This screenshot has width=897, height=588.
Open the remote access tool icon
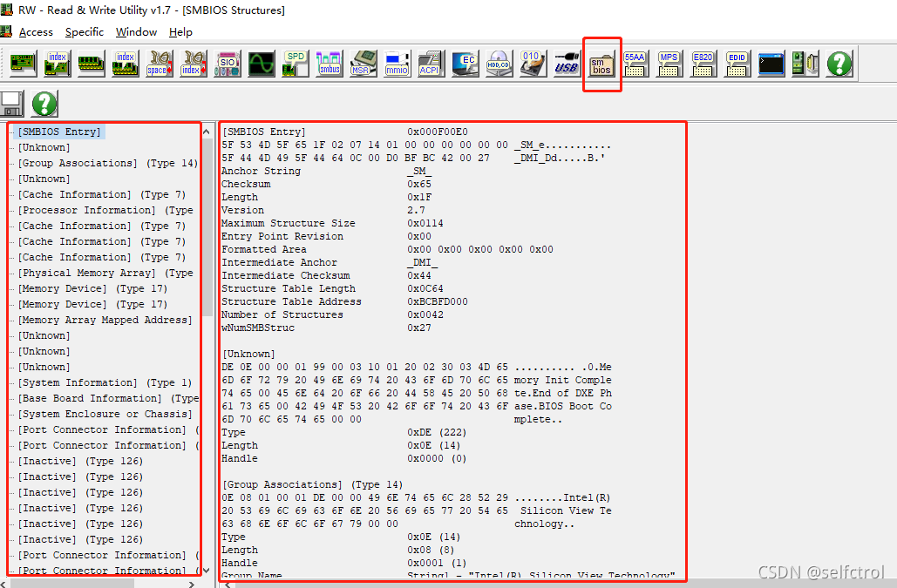click(x=805, y=64)
